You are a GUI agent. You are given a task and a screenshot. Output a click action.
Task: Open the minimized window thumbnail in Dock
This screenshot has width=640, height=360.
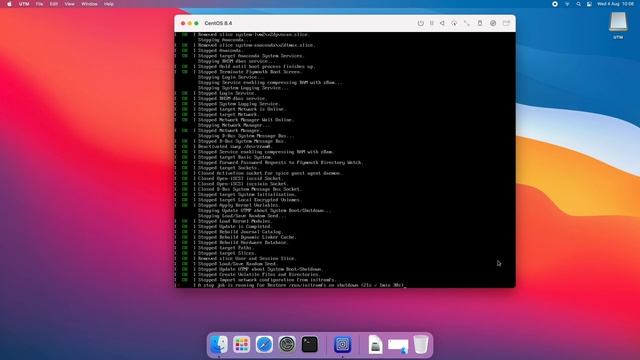(398, 345)
